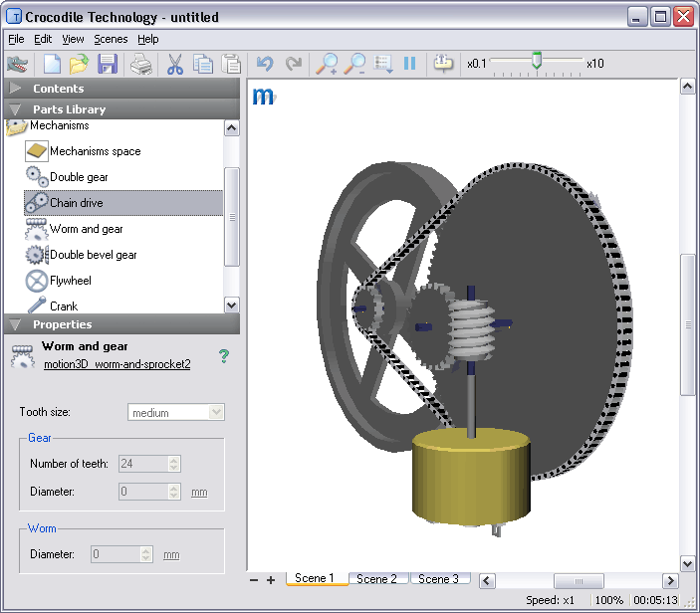Viewport: 700px width, 613px height.
Task: Click the Undo arrow icon
Action: [265, 64]
